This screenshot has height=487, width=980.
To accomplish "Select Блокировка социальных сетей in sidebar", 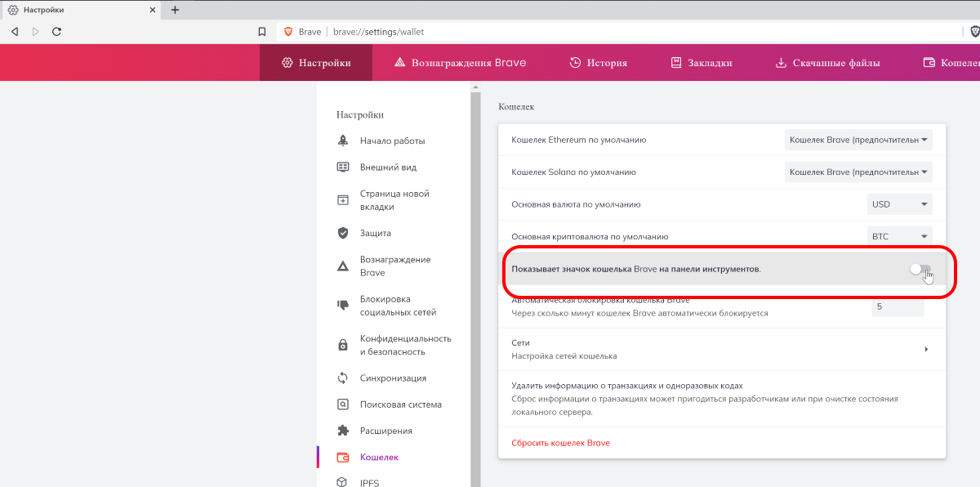I will (398, 306).
